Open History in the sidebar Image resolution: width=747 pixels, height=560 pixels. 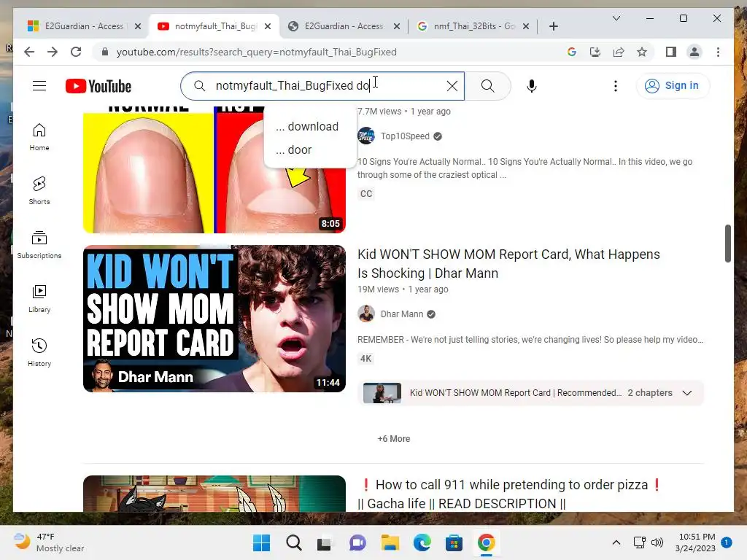39,352
